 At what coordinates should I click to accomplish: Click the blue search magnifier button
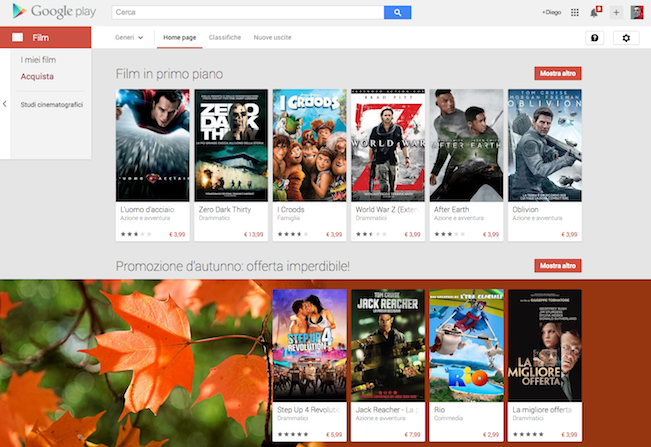[397, 12]
